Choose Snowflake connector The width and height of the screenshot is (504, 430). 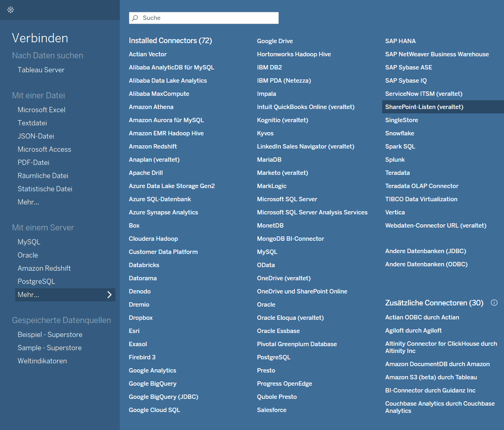click(400, 133)
